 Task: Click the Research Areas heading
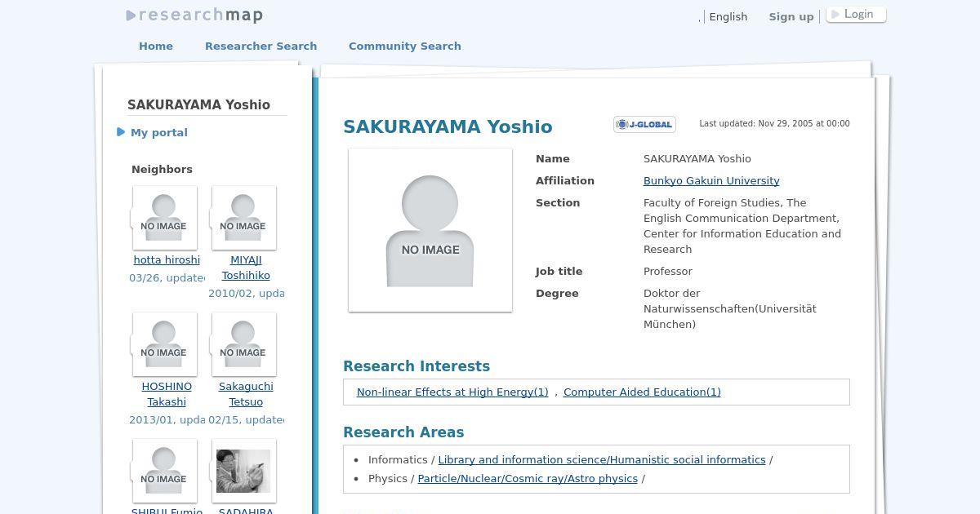point(403,432)
